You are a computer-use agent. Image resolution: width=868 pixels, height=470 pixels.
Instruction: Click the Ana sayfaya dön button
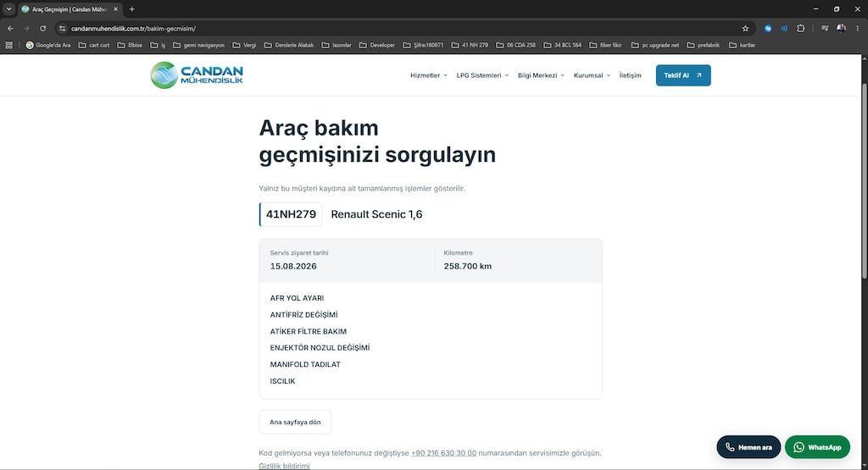coord(295,422)
